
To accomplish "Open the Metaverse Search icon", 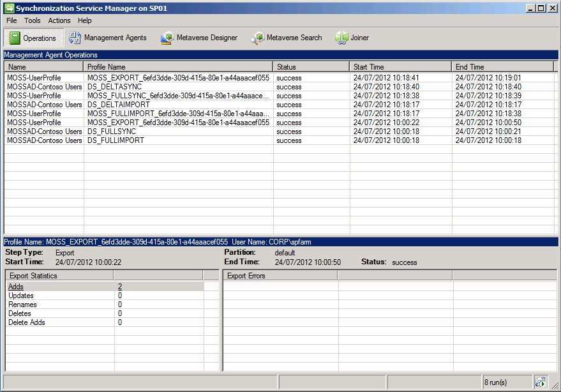I will tap(257, 38).
